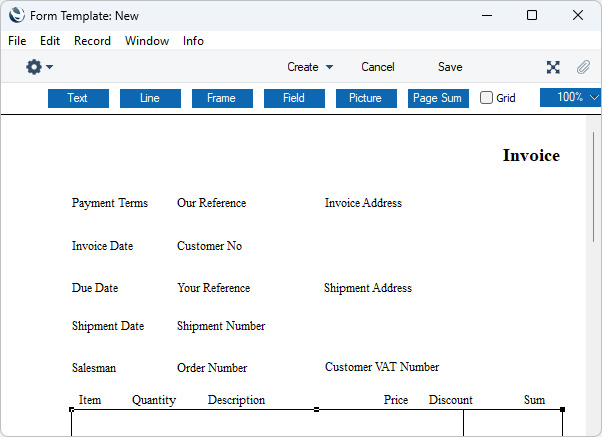Open the Info menu
Screen dimensions: 602x437
[x=193, y=41]
